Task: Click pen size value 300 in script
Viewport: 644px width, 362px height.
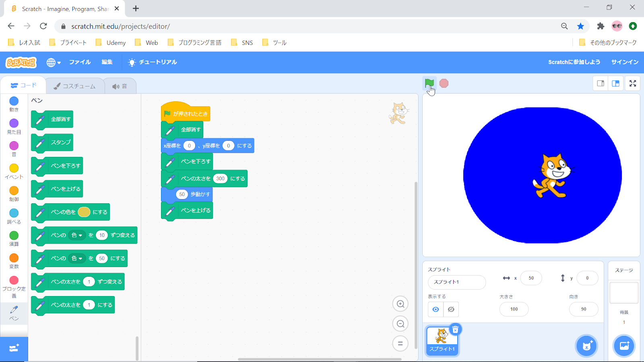Action: [220, 179]
